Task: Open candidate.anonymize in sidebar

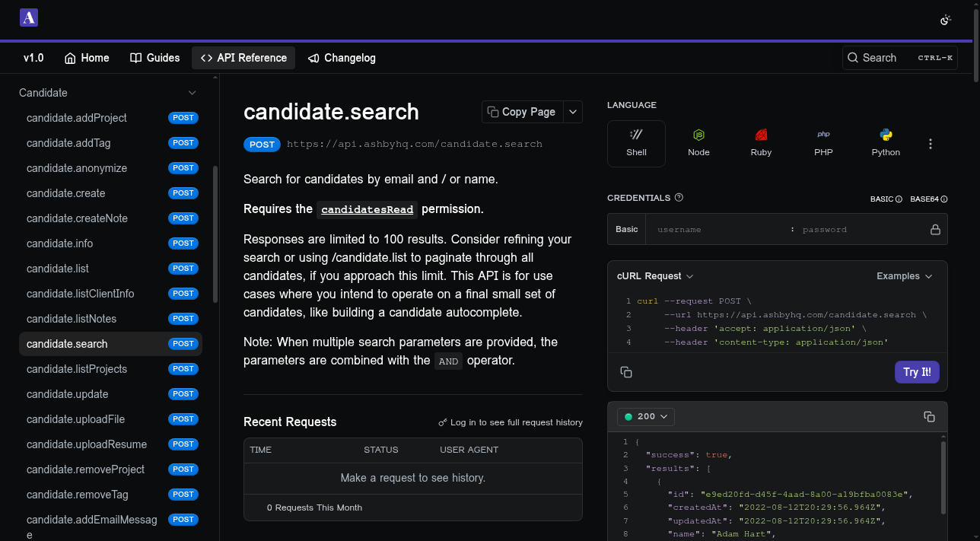Action: pos(110,168)
